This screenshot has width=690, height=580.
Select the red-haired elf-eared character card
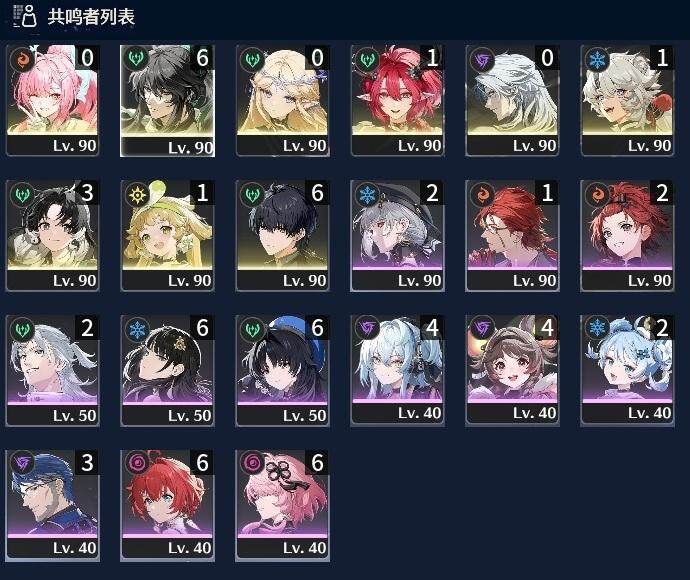pos(397,100)
